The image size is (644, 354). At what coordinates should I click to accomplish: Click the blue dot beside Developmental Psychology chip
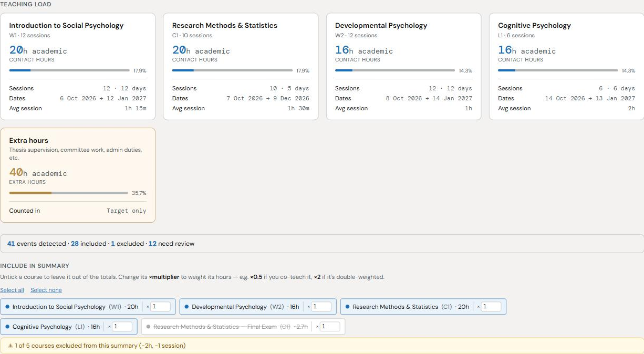[x=186, y=307]
